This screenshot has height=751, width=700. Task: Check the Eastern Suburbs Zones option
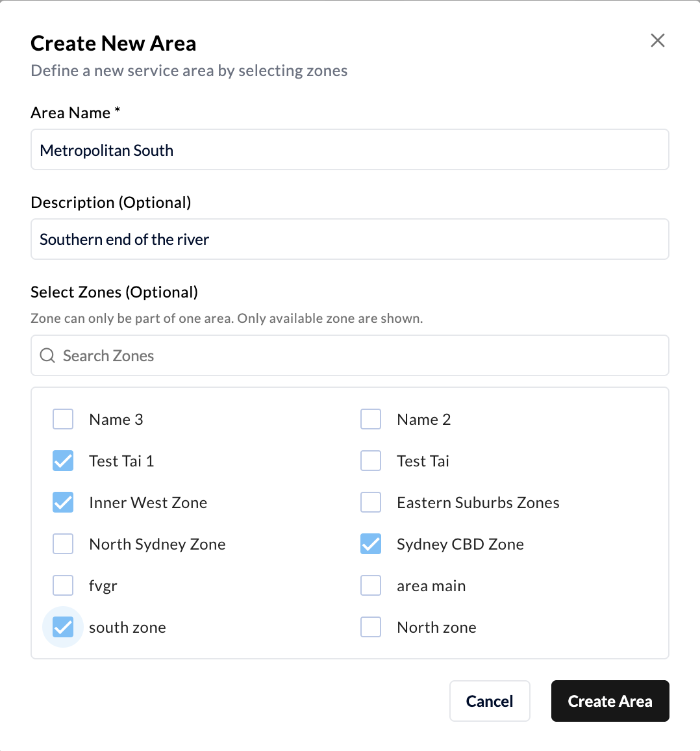point(370,502)
